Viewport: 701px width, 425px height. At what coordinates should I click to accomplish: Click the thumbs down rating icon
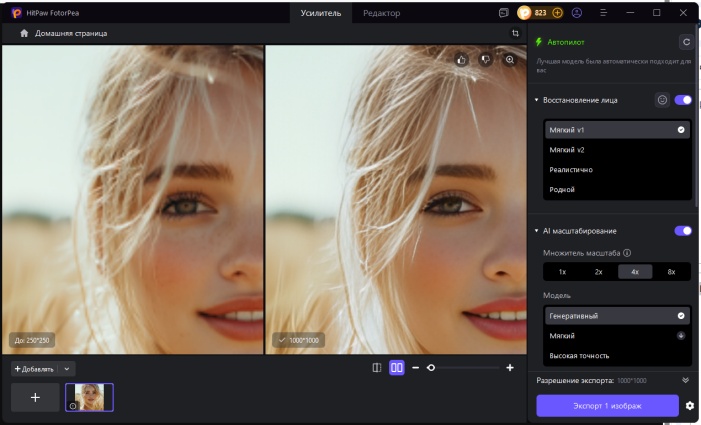pos(486,60)
